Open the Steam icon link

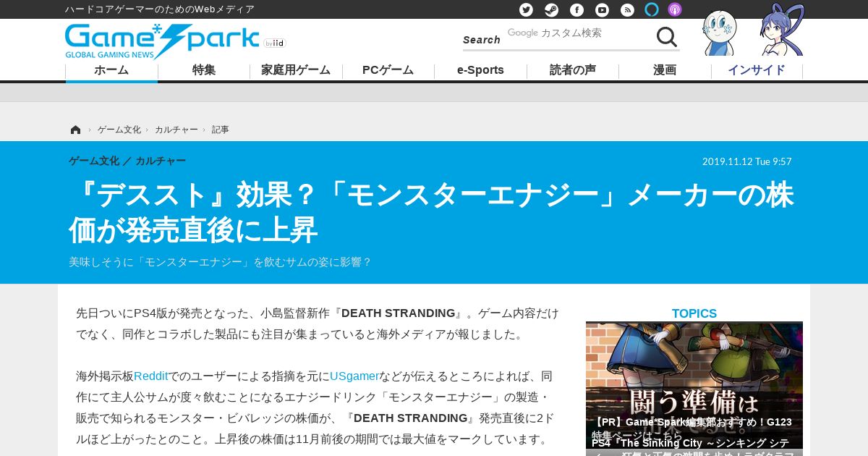tap(551, 9)
